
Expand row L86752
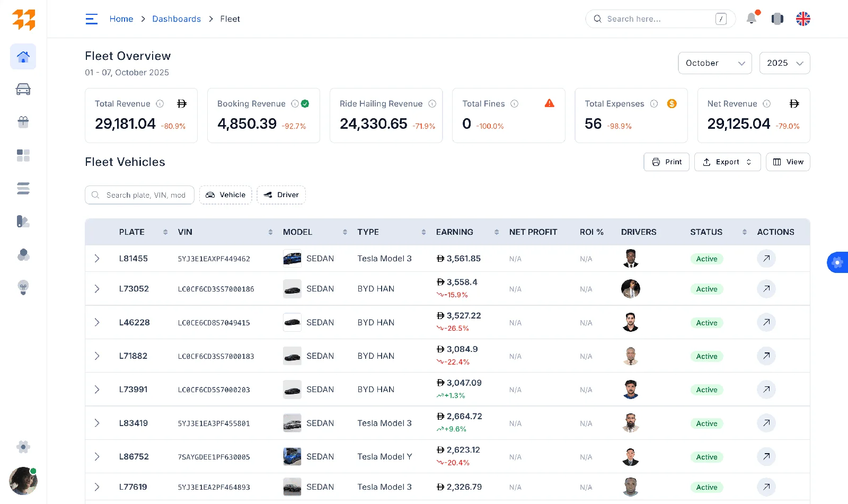coord(97,457)
